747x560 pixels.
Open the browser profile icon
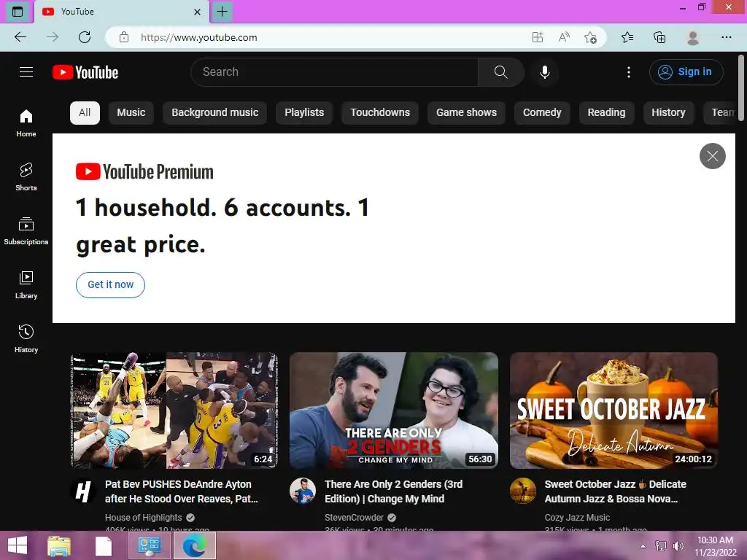693,37
